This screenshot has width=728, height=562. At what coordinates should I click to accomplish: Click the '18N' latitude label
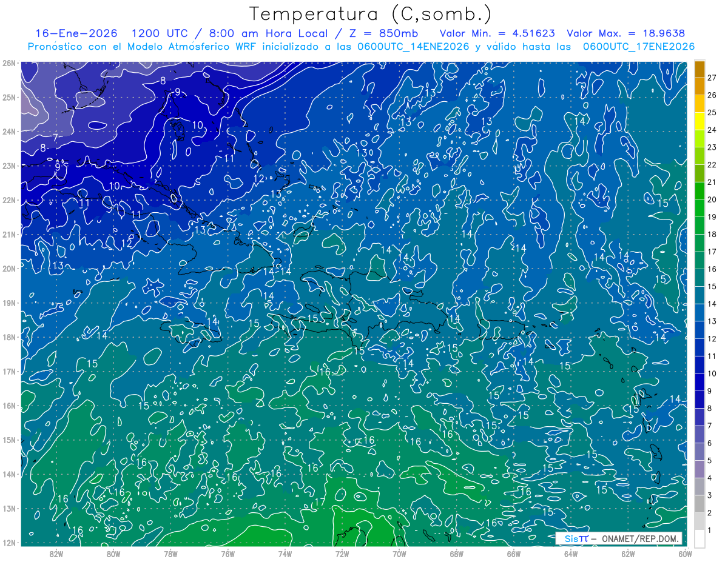pos(8,337)
